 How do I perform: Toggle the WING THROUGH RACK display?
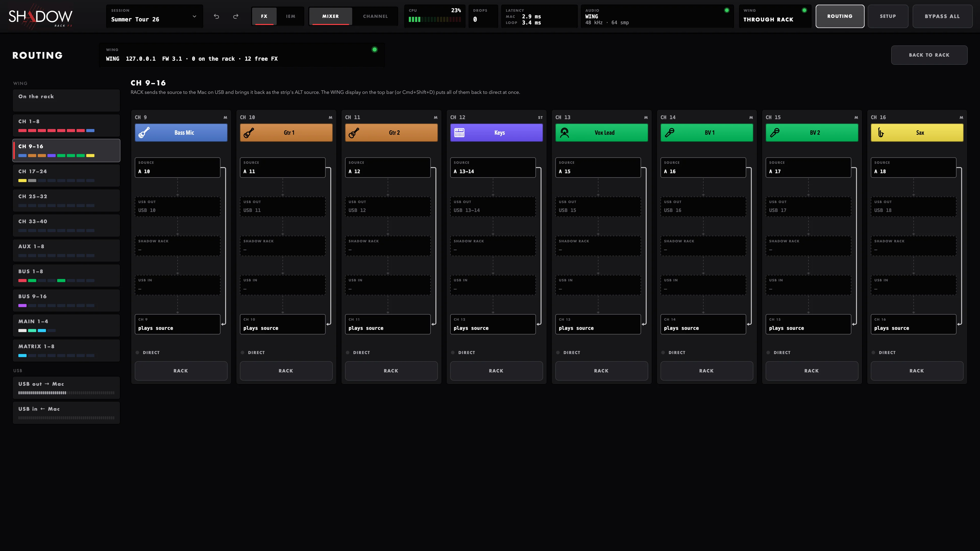pos(775,16)
